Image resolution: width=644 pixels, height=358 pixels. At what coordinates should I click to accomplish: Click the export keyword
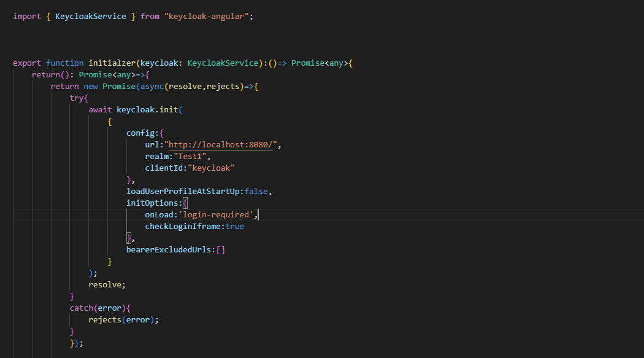27,63
